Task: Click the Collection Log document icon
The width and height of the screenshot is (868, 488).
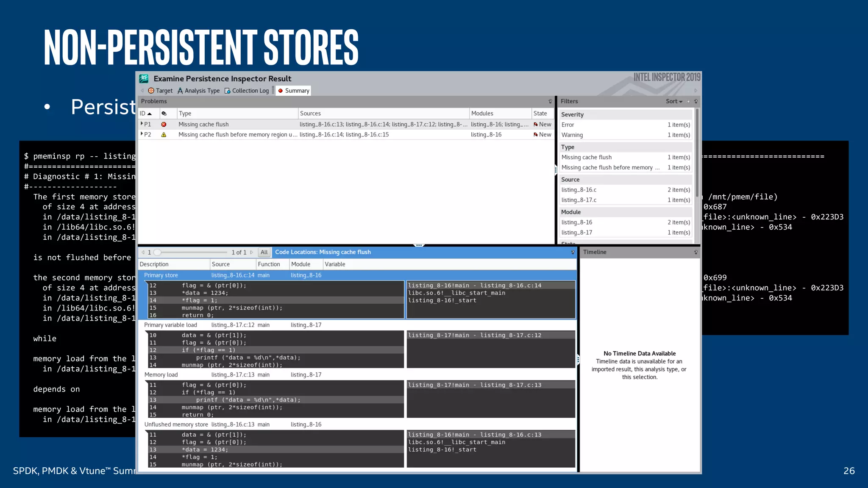Action: click(x=227, y=91)
